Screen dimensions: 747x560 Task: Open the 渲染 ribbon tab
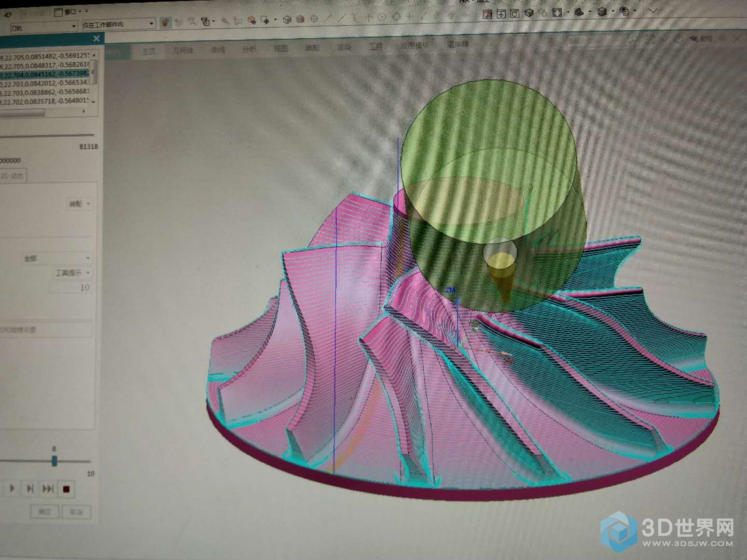(x=344, y=47)
